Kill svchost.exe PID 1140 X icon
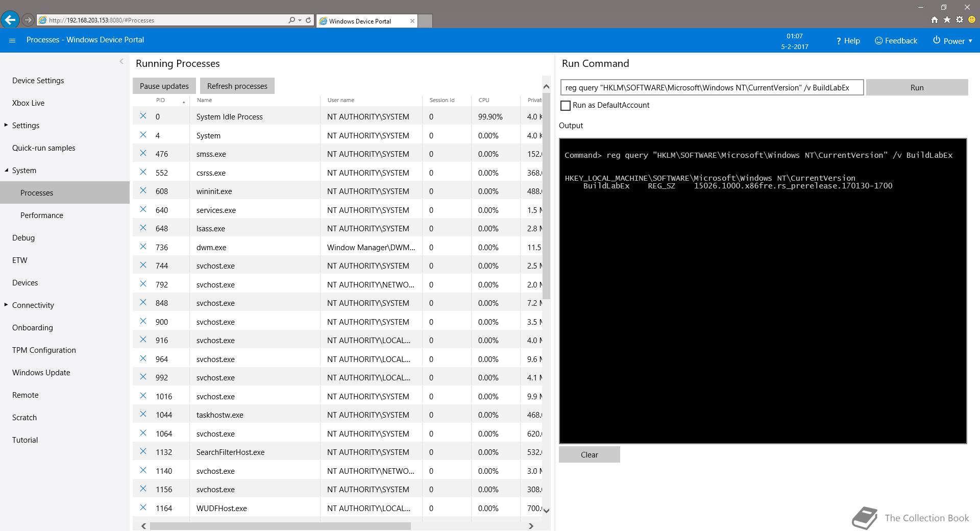Viewport: 980px width, 531px height. (x=143, y=470)
